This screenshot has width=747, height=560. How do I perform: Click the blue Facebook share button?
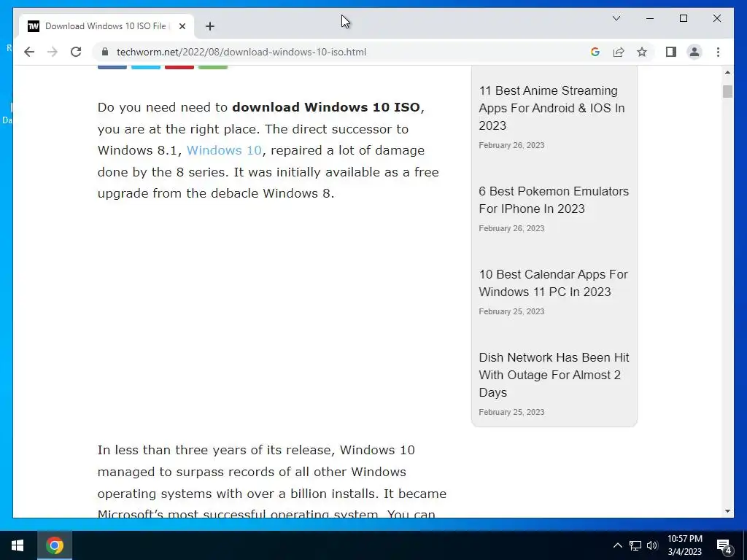pos(112,67)
